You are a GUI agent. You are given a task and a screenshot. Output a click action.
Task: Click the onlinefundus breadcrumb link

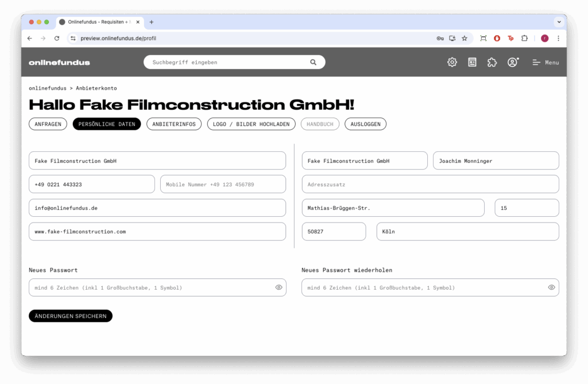[x=47, y=89]
